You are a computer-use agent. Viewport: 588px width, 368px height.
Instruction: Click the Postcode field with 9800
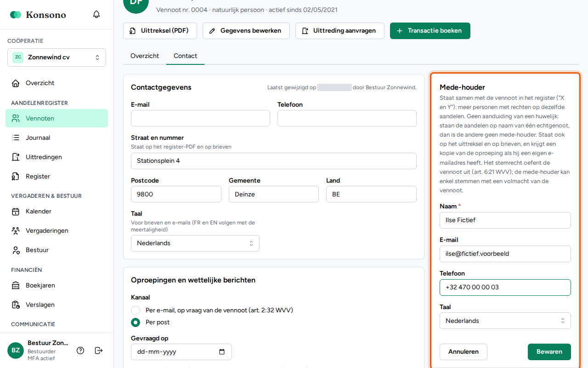click(x=176, y=194)
